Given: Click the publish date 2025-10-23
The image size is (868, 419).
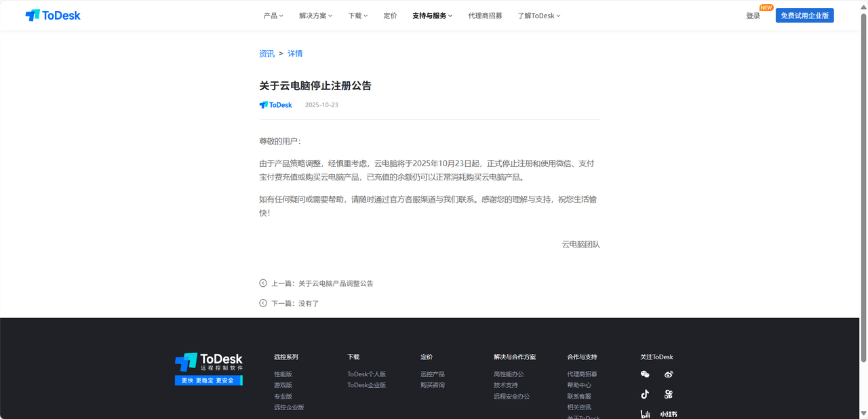Looking at the screenshot, I should 321,105.
